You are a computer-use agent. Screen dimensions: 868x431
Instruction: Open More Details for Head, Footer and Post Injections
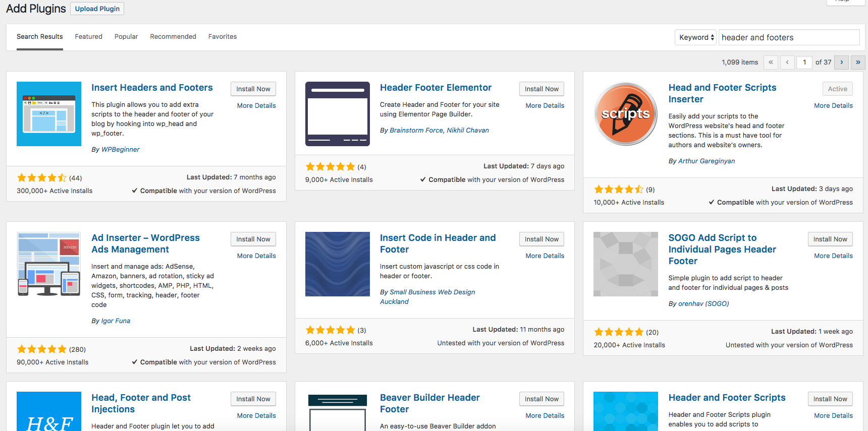pyautogui.click(x=256, y=416)
